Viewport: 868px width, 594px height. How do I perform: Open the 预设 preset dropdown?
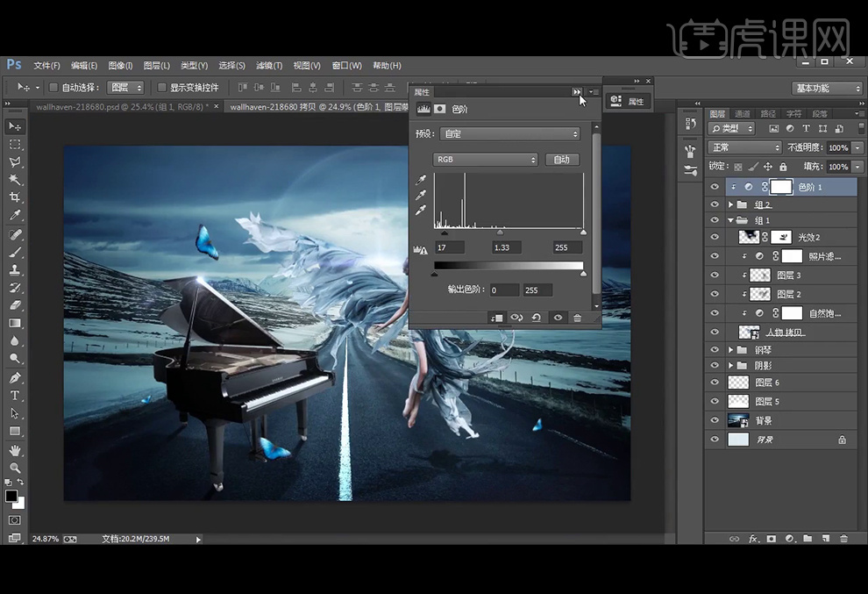(509, 134)
